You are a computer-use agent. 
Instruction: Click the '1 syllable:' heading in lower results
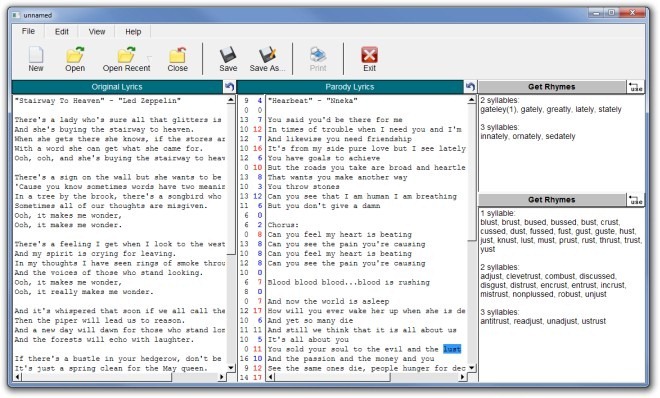498,213
